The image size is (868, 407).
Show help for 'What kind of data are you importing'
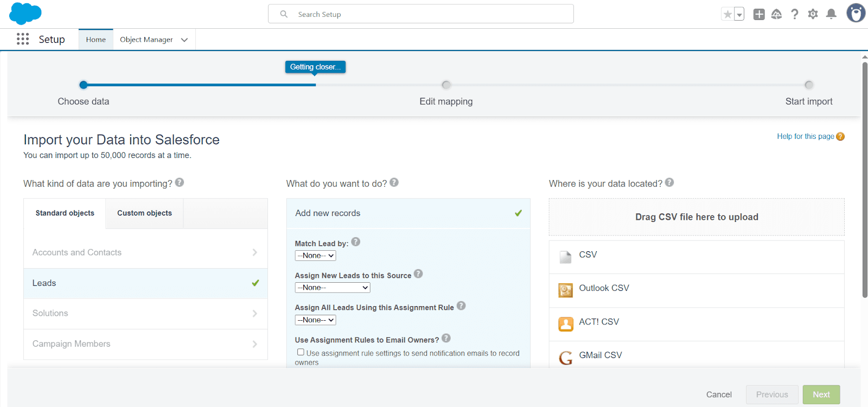180,182
